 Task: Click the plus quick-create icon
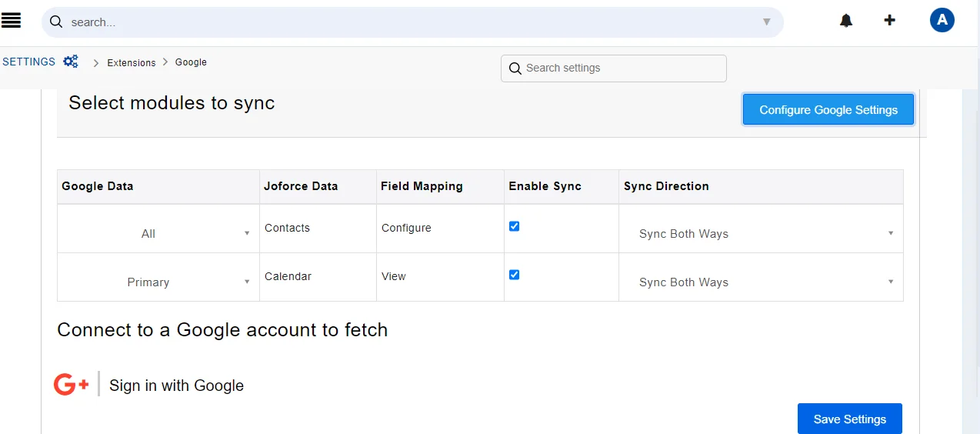pos(889,20)
